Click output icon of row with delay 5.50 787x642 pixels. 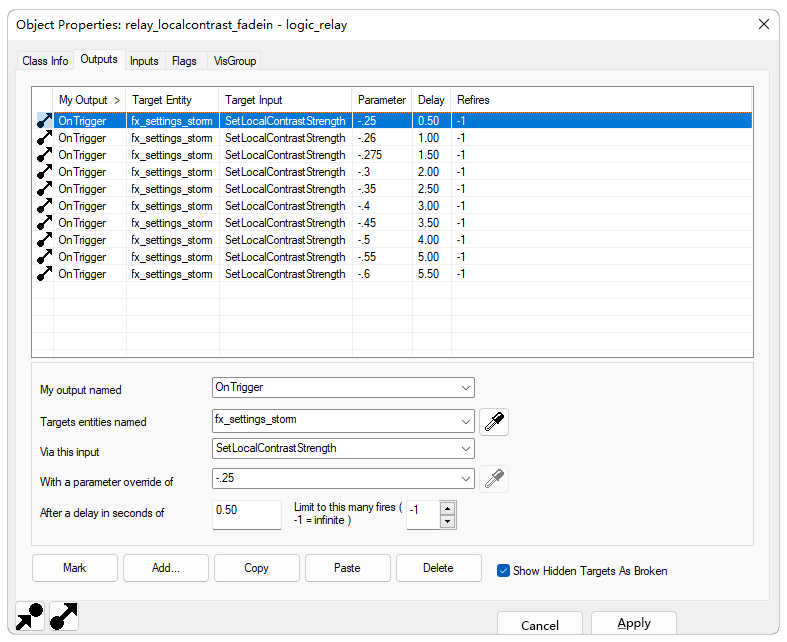pyautogui.click(x=43, y=274)
